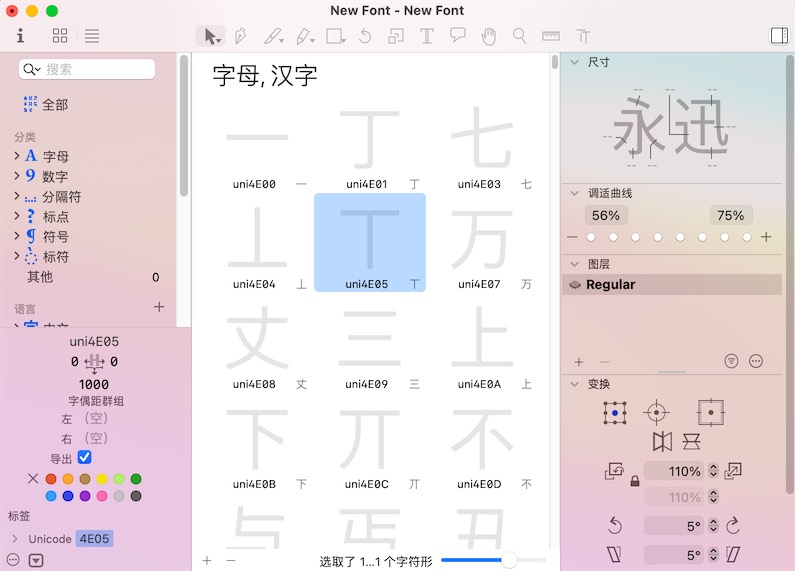Click the Unicode 4E05 value

pos(94,539)
